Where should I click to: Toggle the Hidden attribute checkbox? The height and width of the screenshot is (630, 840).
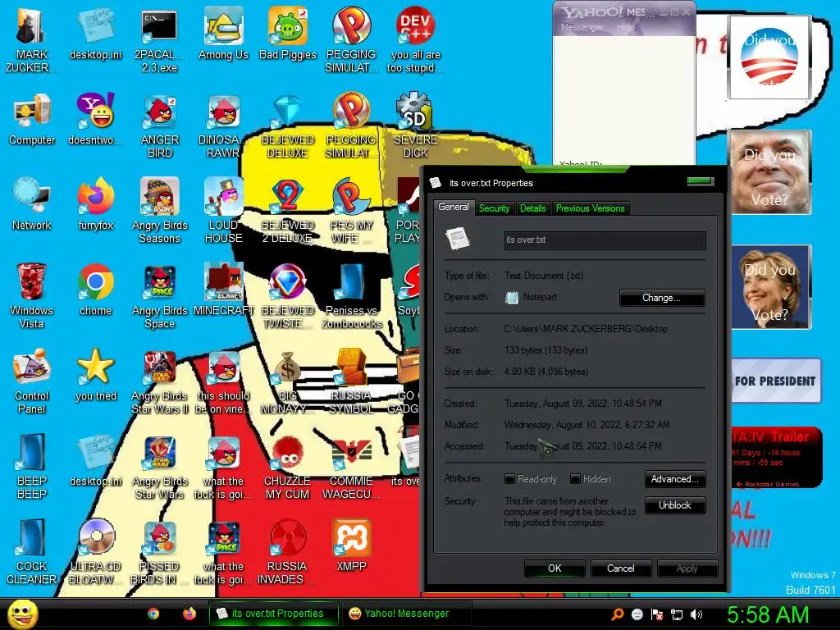(575, 479)
